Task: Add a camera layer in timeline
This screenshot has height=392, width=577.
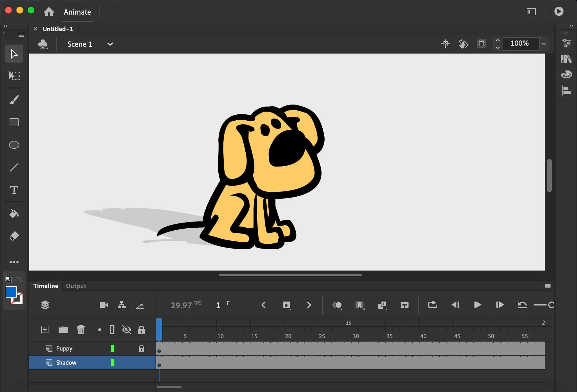Action: pos(104,305)
